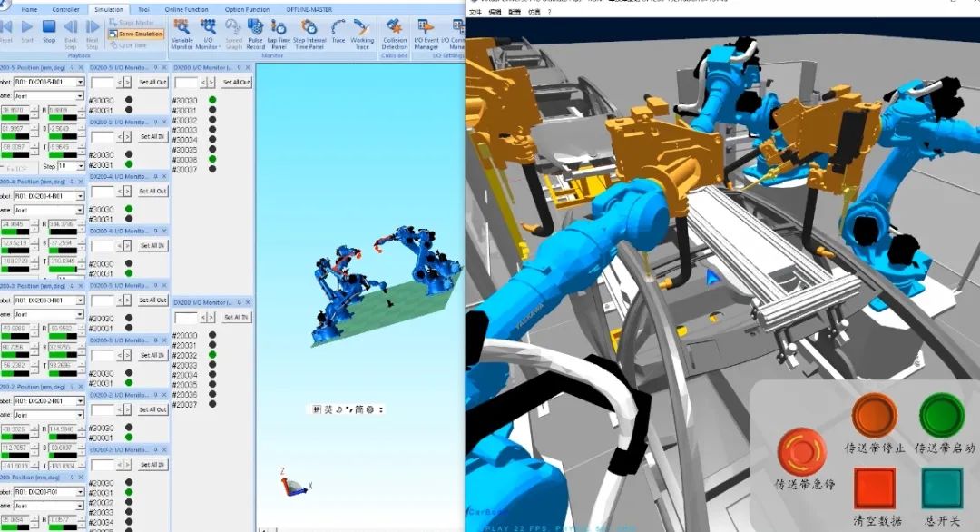This screenshot has height=532, width=980.
Task: Open the 文件 menu
Action: [x=475, y=13]
